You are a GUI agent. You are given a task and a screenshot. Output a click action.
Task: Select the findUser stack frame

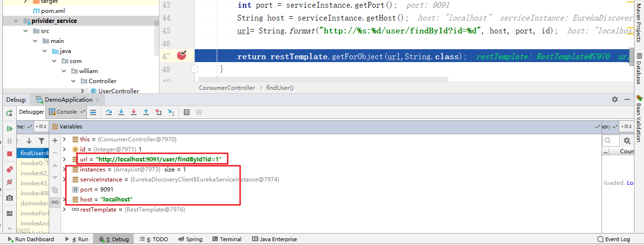click(x=32, y=153)
